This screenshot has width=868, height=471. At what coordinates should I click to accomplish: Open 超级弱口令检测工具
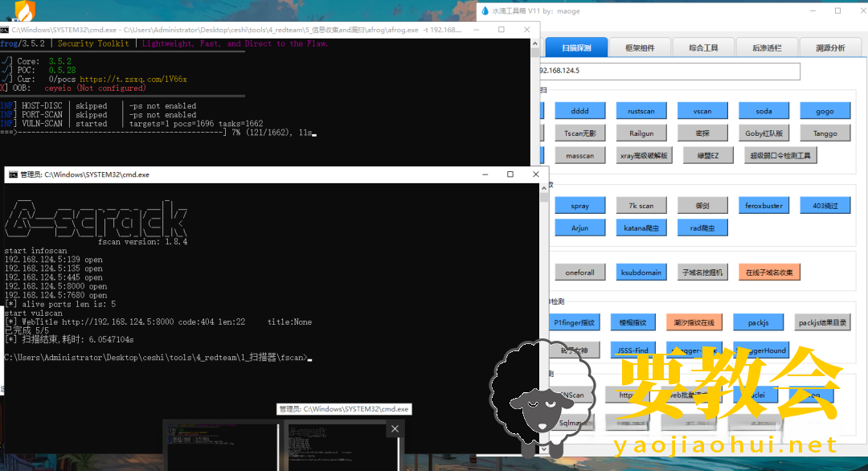[x=780, y=155]
